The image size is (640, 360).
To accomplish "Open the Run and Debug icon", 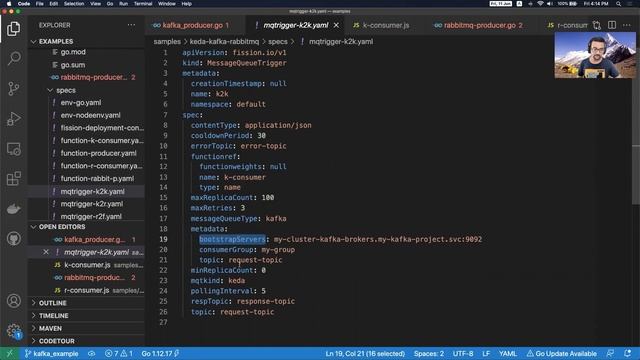I will (13, 119).
